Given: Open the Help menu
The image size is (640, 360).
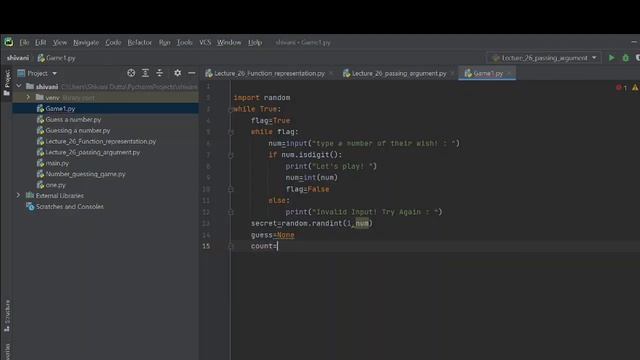Looking at the screenshot, I should tap(255, 42).
